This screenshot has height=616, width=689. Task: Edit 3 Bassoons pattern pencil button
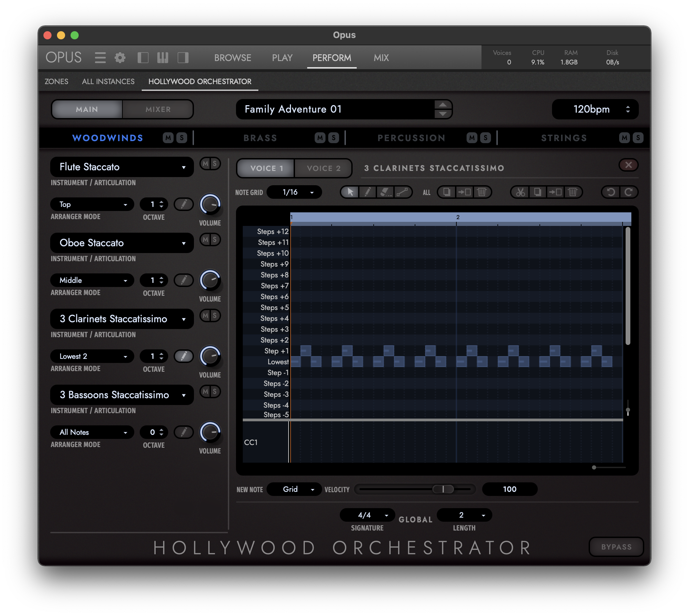[x=184, y=432]
